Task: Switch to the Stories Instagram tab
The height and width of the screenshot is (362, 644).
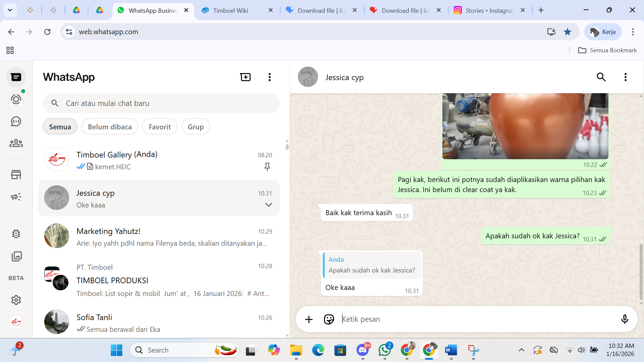Action: pyautogui.click(x=489, y=10)
